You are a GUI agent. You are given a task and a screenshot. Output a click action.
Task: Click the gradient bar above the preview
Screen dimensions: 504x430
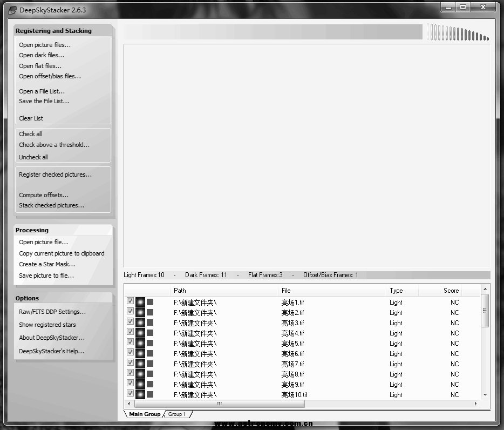[273, 32]
